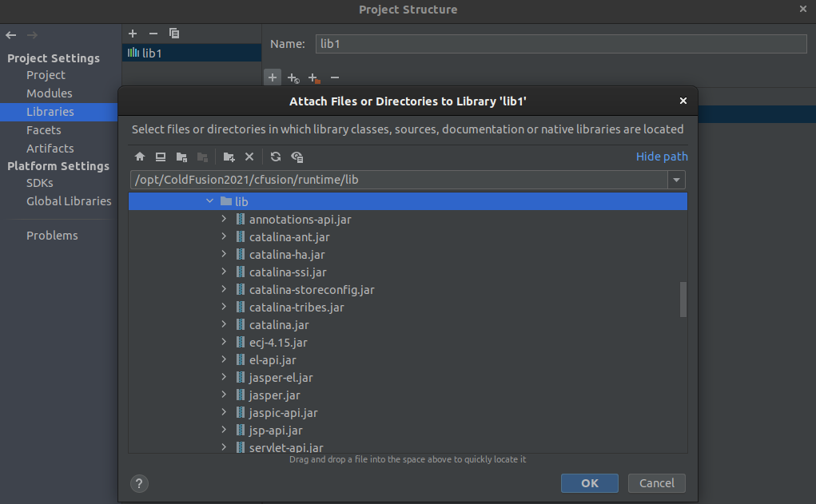Select el-api.jar file
816x504 pixels.
[273, 360]
